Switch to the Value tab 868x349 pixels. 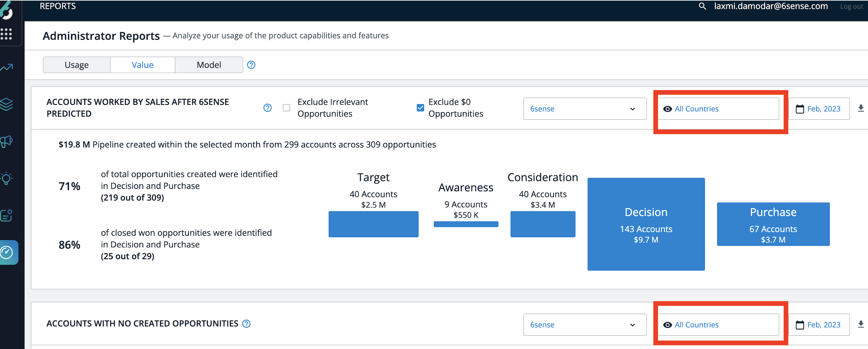(x=142, y=65)
